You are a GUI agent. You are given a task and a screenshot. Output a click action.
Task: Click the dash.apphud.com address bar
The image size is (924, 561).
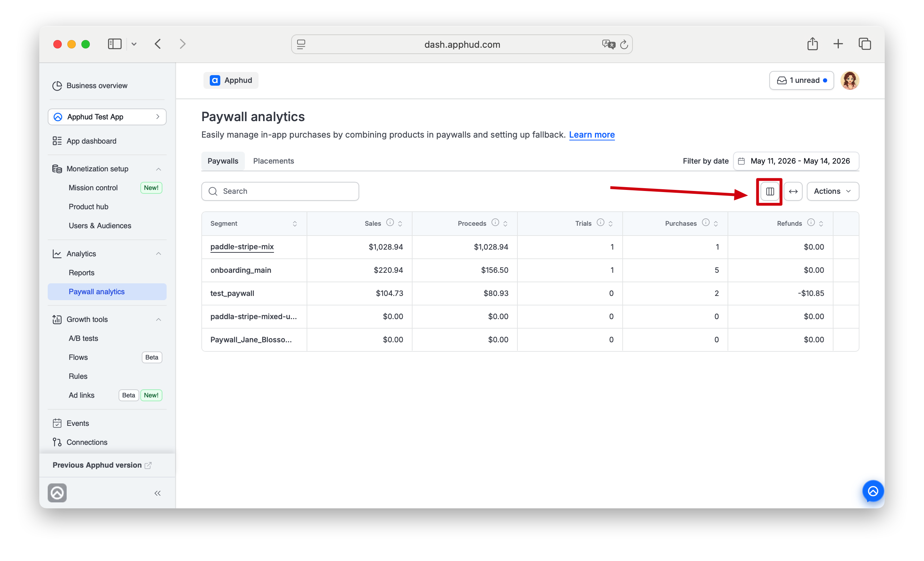coord(462,44)
